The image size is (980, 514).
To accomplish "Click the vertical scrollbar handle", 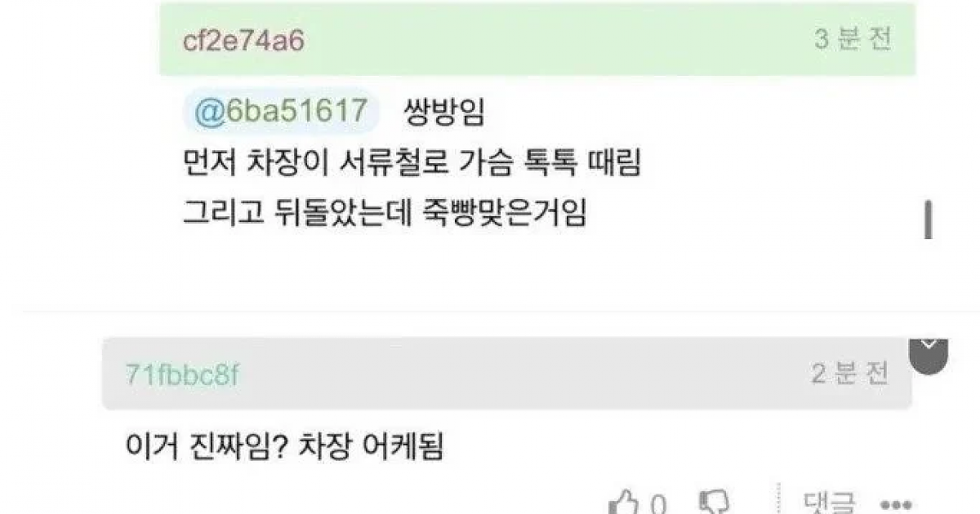I will point(928,219).
